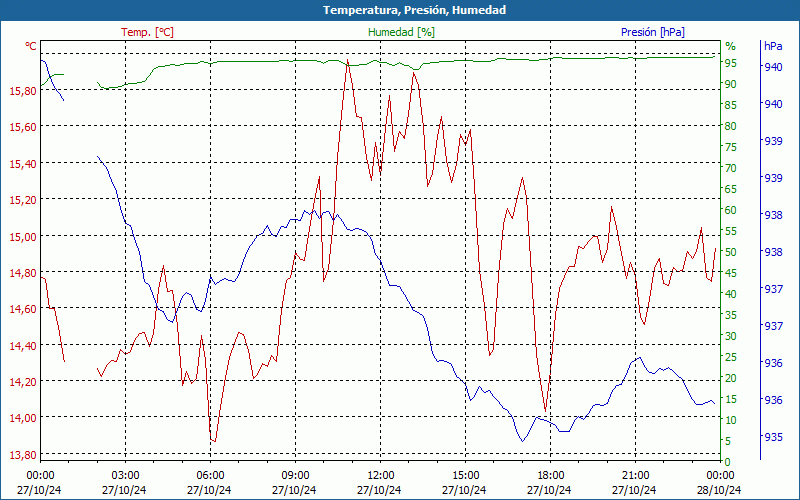
Task: Select the green 'Humedad [%]' legend label
Action: click(402, 32)
